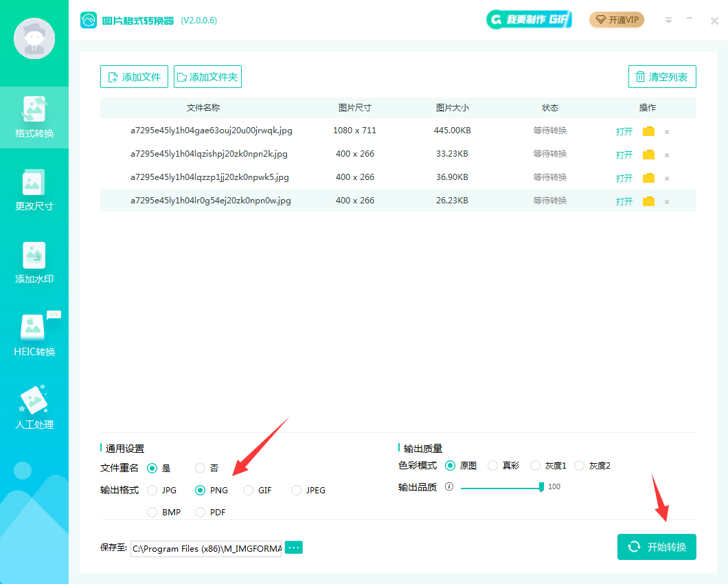Select 灰度1 color mode
Screen dimensions: 728x584
(535, 465)
